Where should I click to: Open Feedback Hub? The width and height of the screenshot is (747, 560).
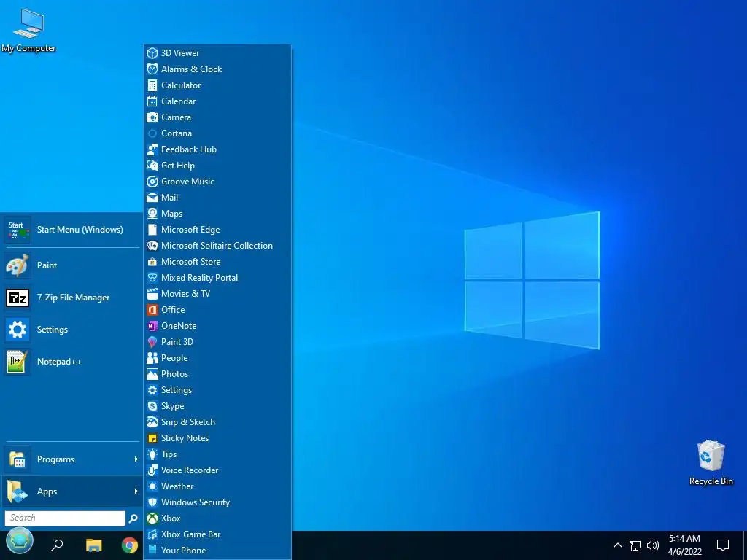coord(217,149)
